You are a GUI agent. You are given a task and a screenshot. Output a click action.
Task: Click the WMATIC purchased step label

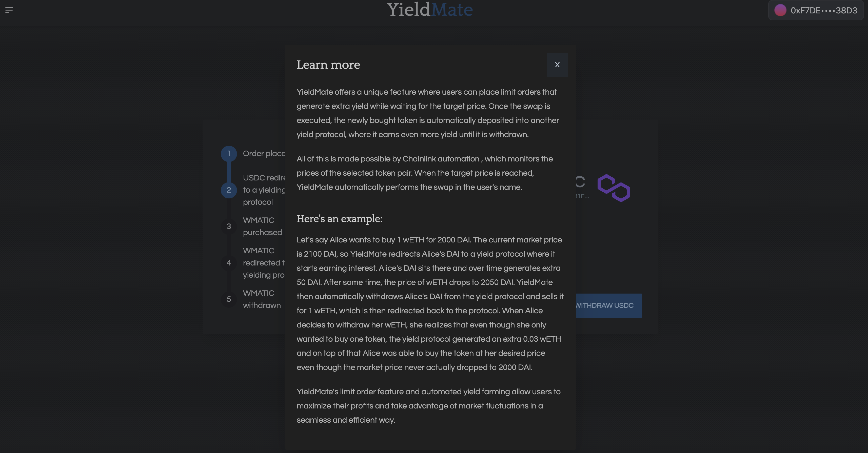click(262, 226)
